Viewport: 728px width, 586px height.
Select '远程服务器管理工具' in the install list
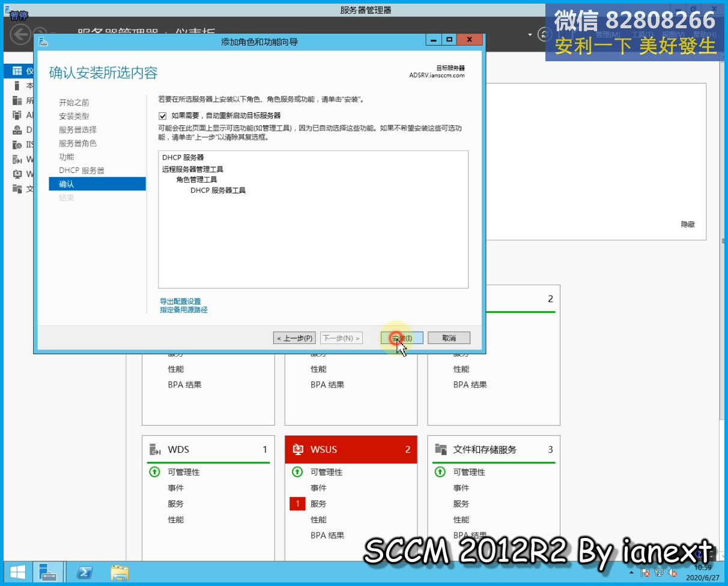pos(193,169)
